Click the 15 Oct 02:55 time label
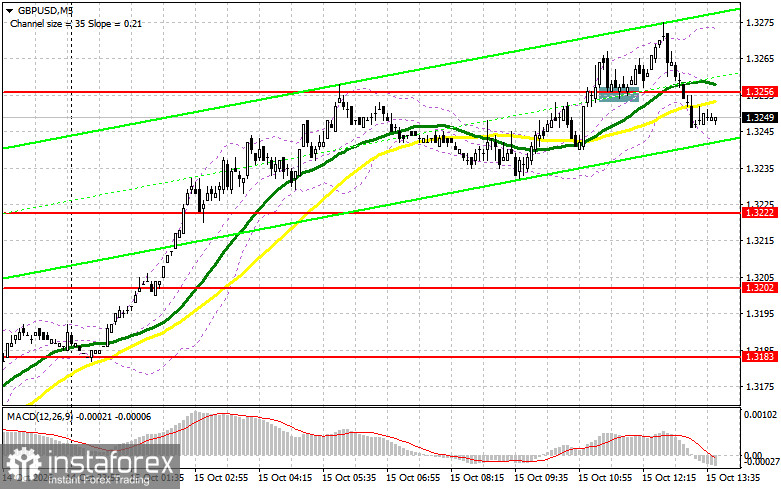The image size is (781, 489). pos(221,478)
